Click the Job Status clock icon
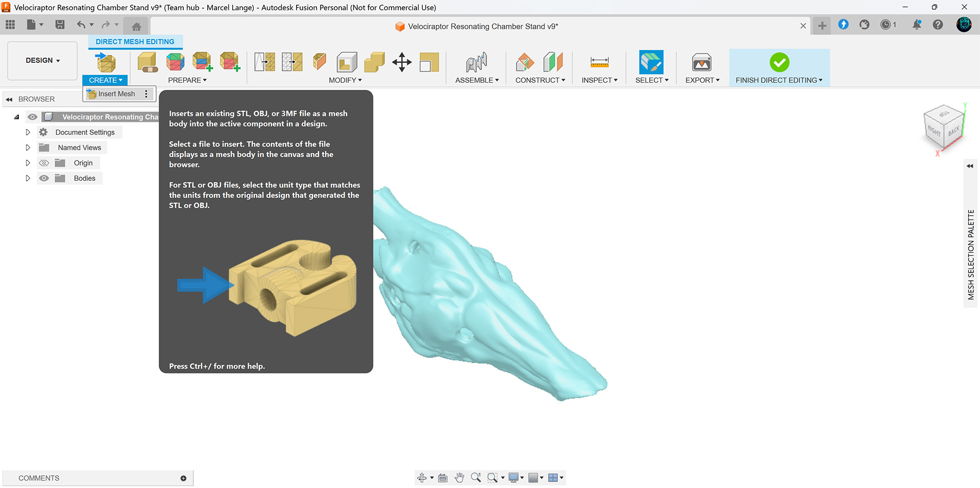 point(886,25)
